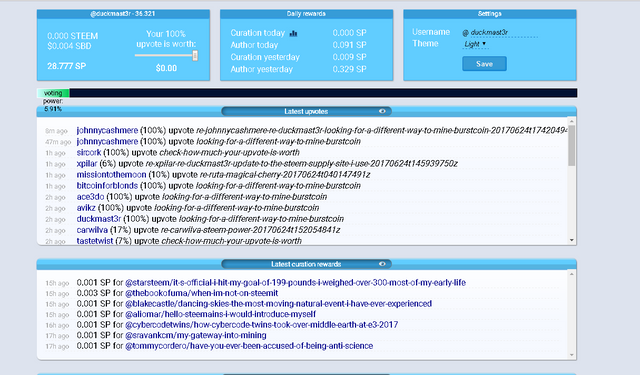
Task: Click the re-carwilva-steem-power post title
Action: click(x=251, y=229)
